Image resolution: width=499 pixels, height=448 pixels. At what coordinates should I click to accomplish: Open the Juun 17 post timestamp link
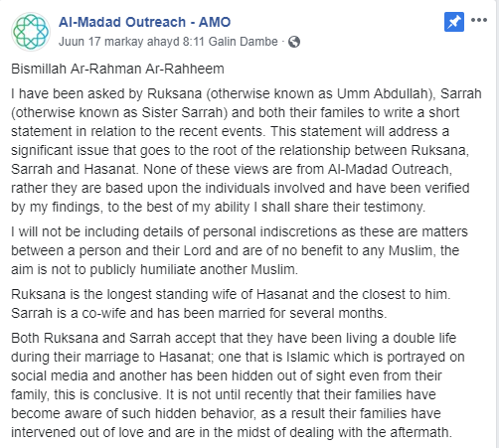coord(168,42)
